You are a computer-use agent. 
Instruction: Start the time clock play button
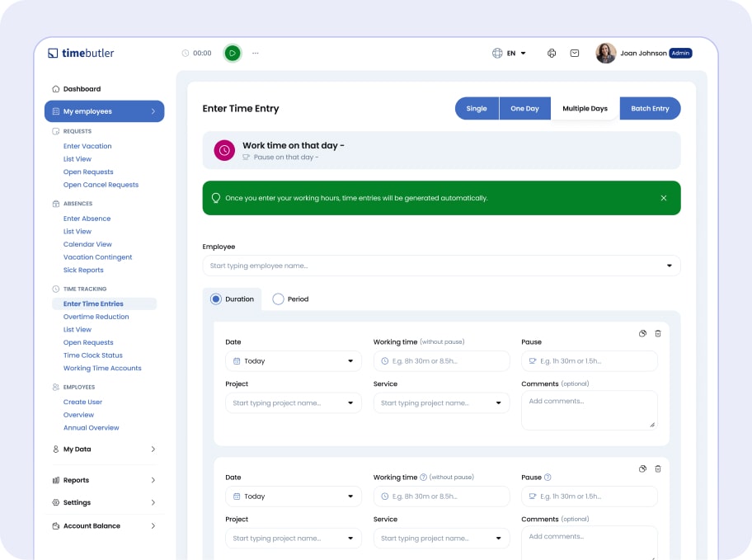(233, 53)
